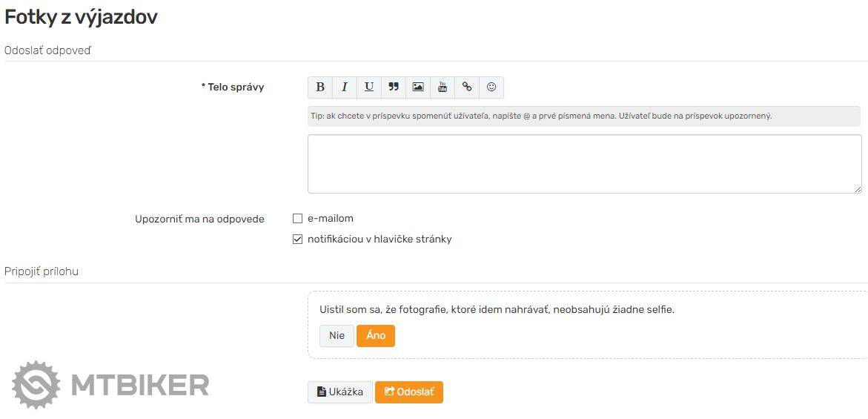
Task: Click the Fotky z výjazdov heading
Action: 81,17
